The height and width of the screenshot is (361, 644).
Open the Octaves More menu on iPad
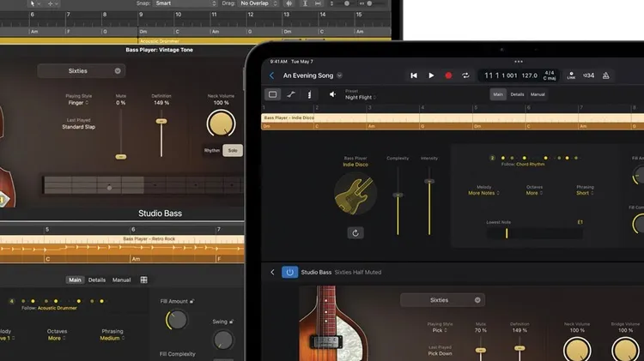click(x=534, y=193)
